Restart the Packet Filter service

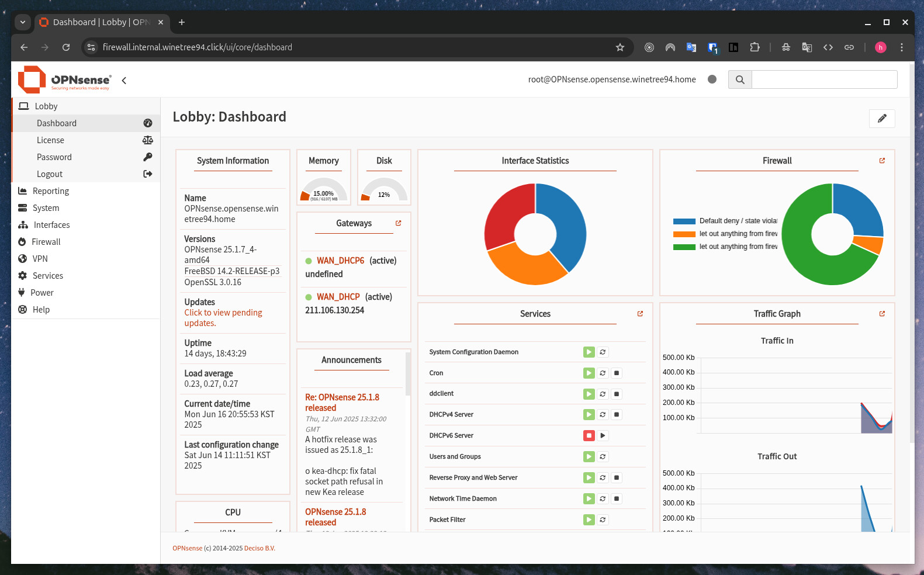(x=603, y=519)
